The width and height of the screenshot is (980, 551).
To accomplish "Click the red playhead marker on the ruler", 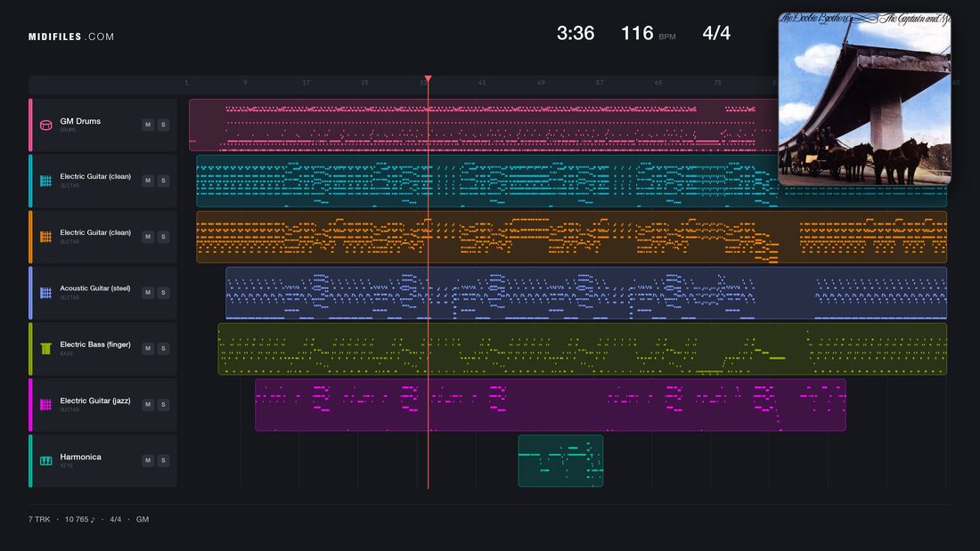I will [429, 78].
